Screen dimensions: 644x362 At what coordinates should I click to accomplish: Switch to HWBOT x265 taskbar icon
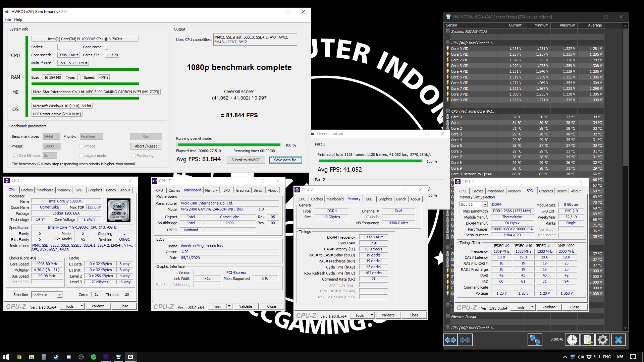click(x=131, y=357)
